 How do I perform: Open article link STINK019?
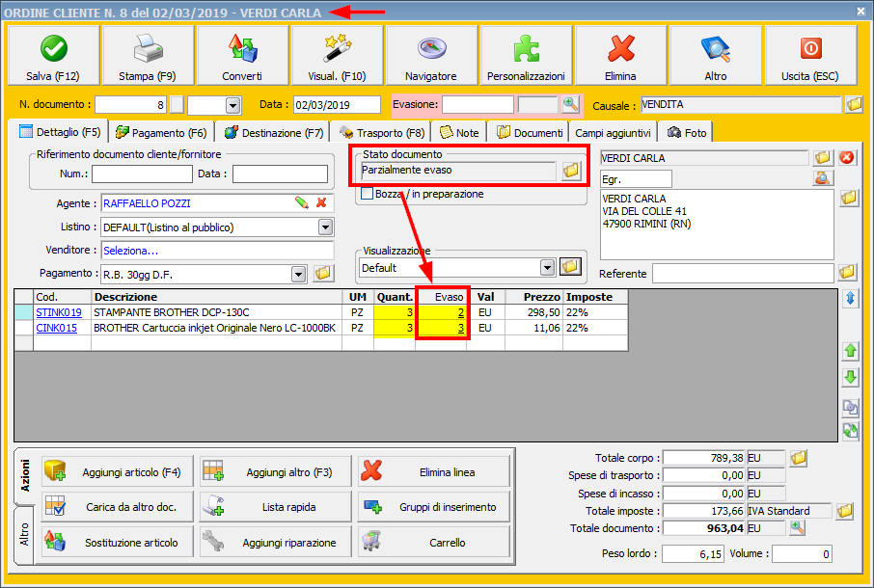59,312
